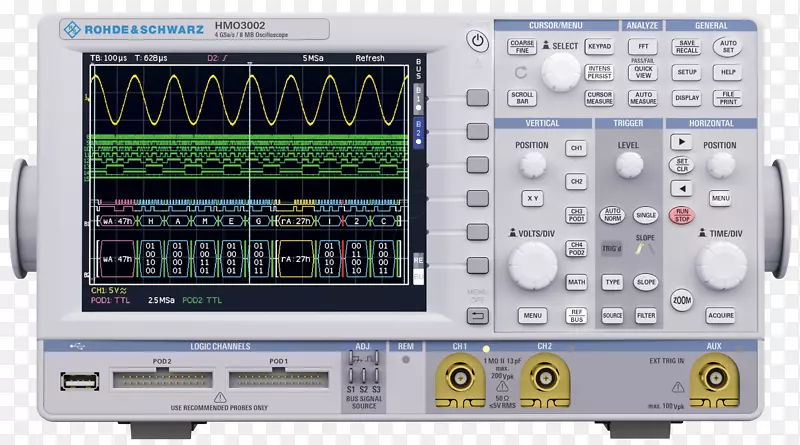800x445 pixels.
Task: Open the vertical MENU button
Action: (x=532, y=316)
